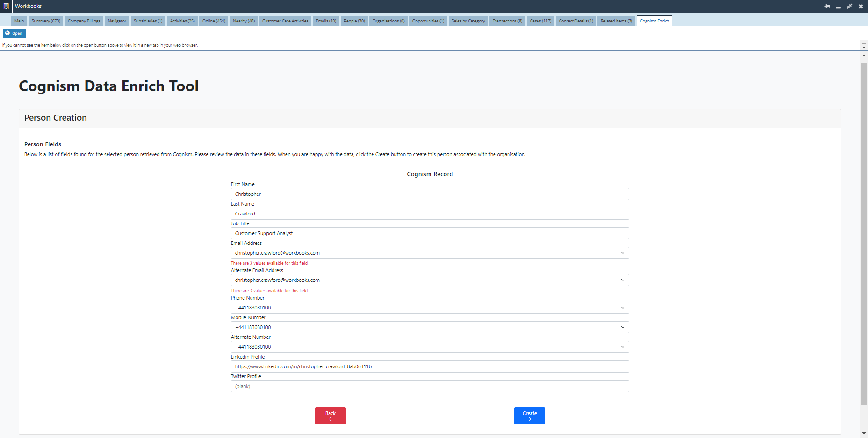Screen dimensions: 868x438
Task: Expand the Alternate Number dropdown
Action: [430, 347]
